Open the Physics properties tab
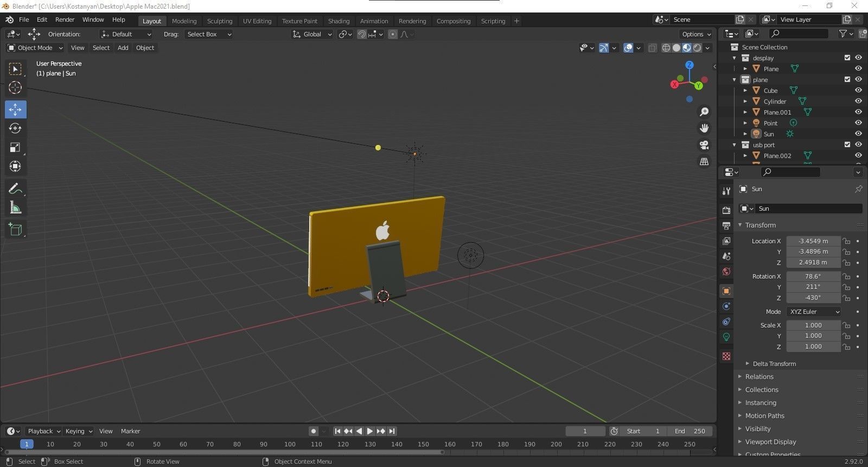The height and width of the screenshot is (467, 868). pyautogui.click(x=726, y=306)
